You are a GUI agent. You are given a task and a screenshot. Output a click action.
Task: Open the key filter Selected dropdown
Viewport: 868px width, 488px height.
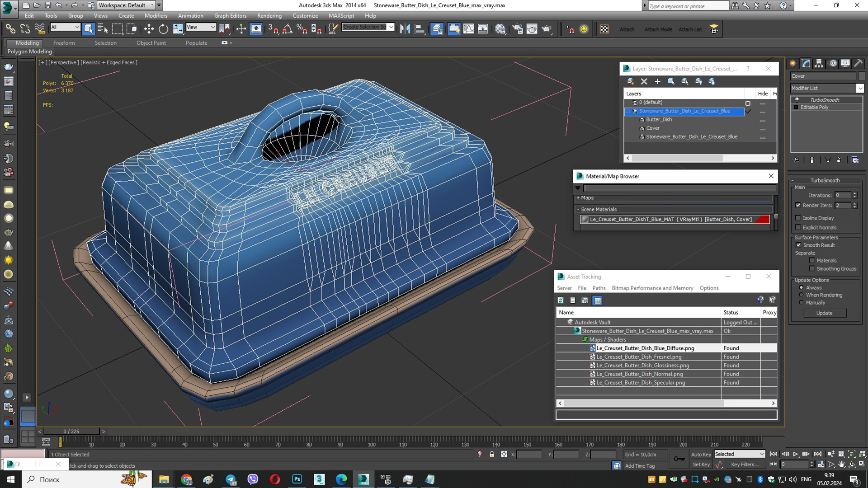click(x=740, y=454)
